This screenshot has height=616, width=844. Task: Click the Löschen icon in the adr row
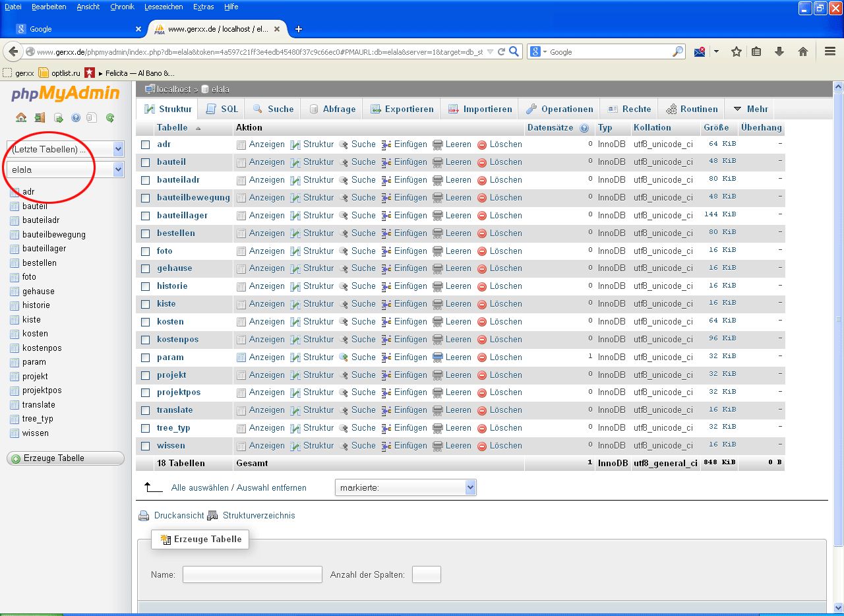[482, 144]
